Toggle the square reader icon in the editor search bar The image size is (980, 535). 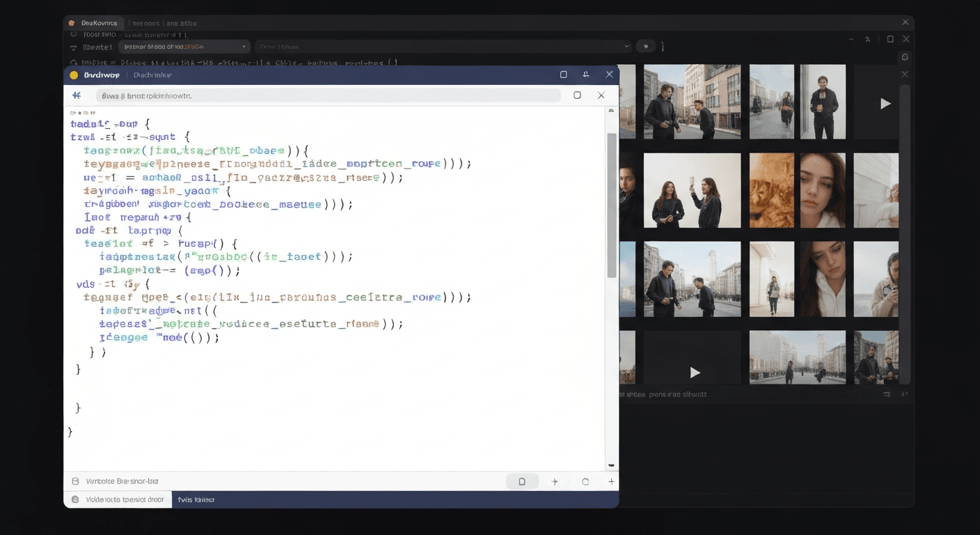577,95
